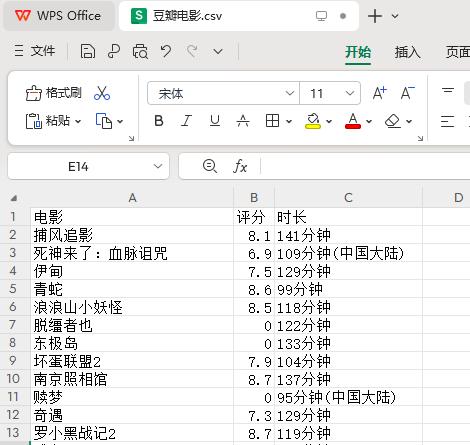Click the 时长 header cell
Screen dimensions: 470x445
pyautogui.click(x=348, y=217)
